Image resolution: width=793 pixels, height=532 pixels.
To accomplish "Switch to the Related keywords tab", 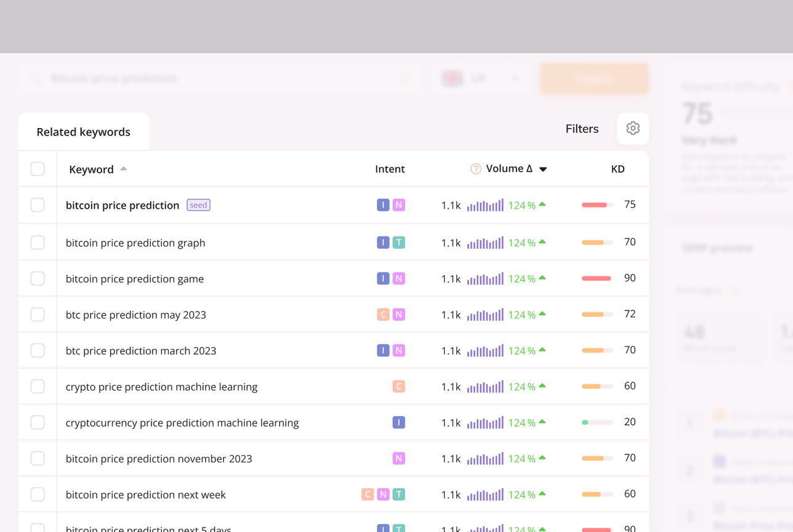I will [x=83, y=132].
